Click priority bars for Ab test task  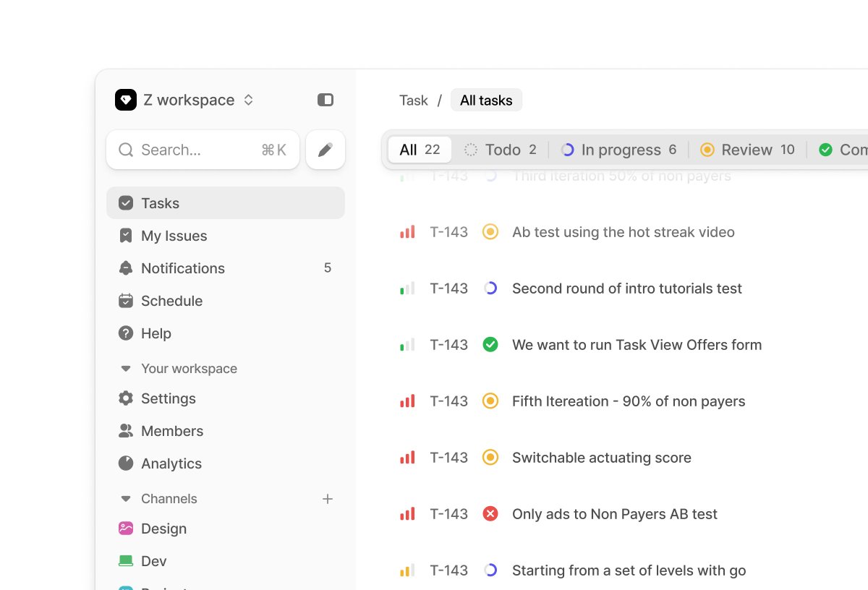click(407, 232)
